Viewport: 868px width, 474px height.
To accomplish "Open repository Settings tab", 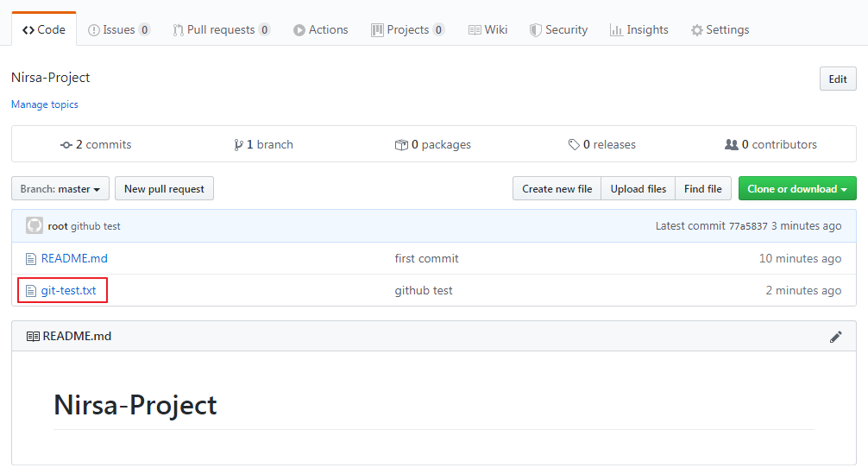I will pos(720,30).
